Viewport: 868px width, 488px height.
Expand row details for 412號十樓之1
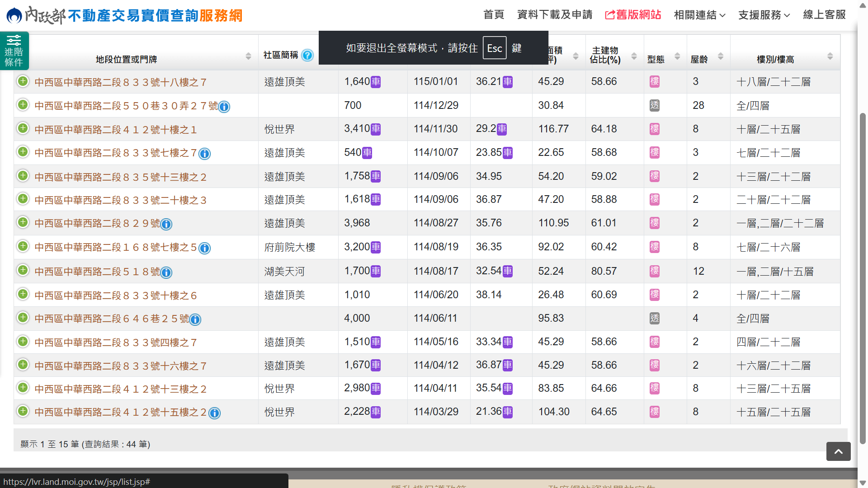click(23, 129)
